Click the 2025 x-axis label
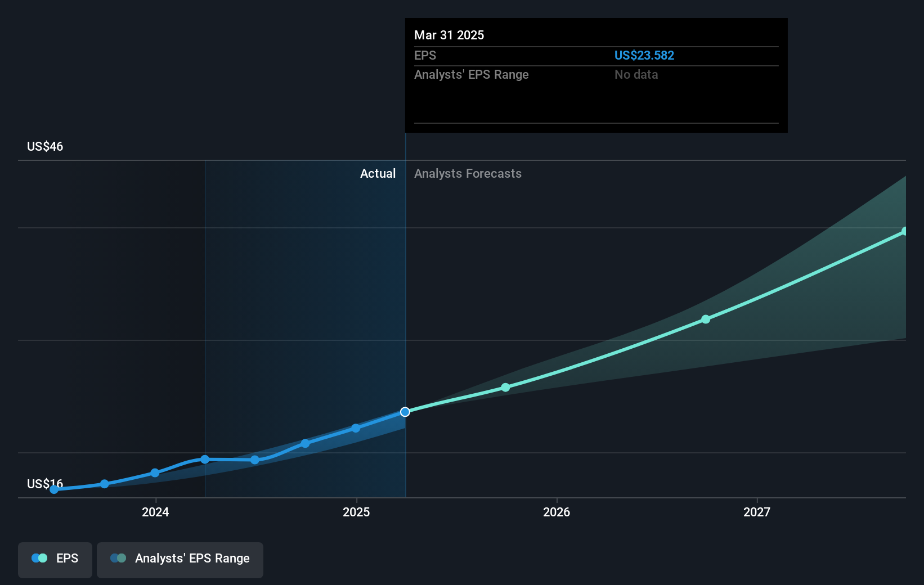This screenshot has height=585, width=924. click(x=356, y=512)
